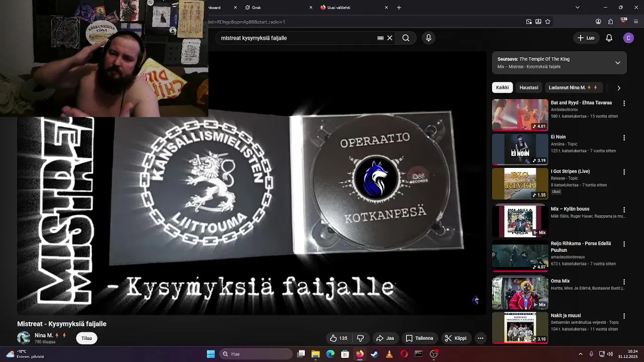
Task: Open options menu for 'Ei Noin' video
Action: click(624, 137)
